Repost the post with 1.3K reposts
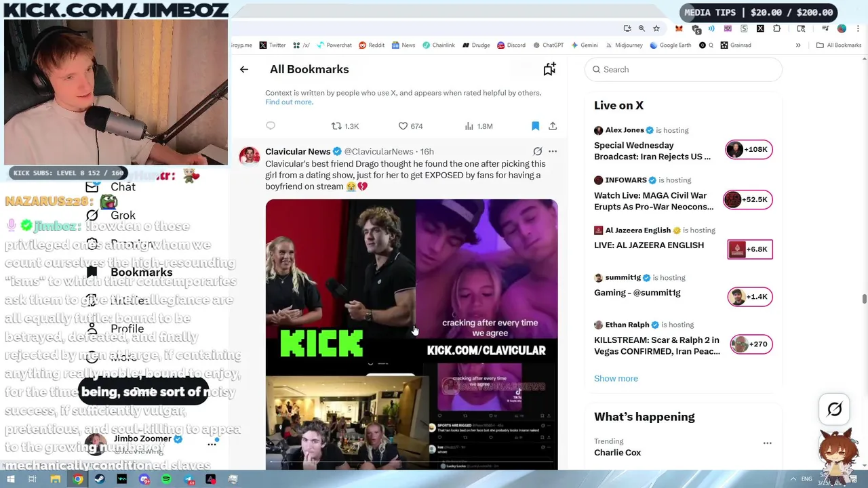 tap(344, 126)
